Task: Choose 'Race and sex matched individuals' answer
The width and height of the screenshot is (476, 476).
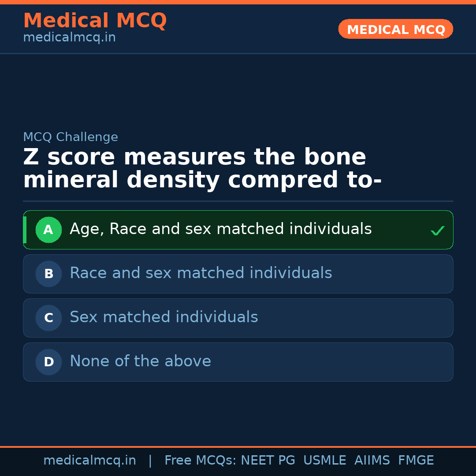Action: tap(201, 273)
